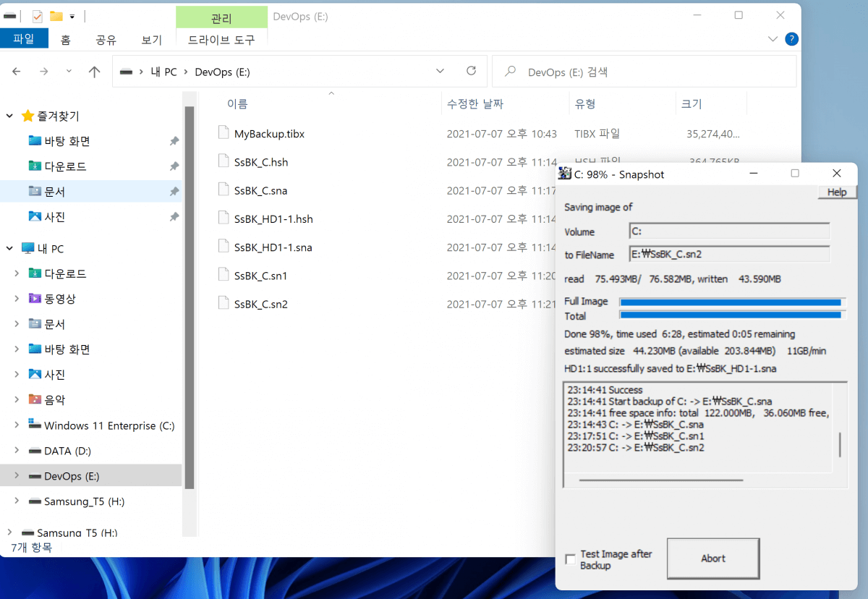Click the Help button in Snapshot
The height and width of the screenshot is (599, 868).
tap(837, 192)
